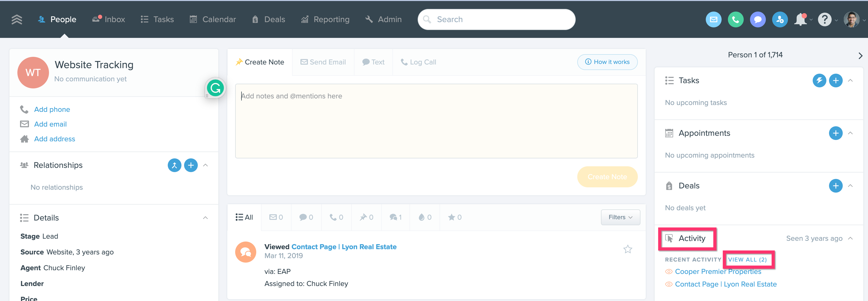Open the help question mark menu

pos(825,19)
